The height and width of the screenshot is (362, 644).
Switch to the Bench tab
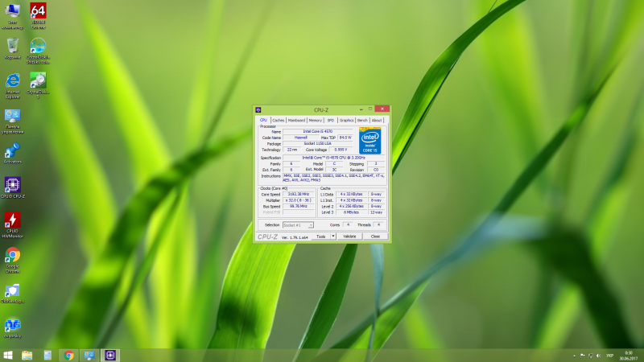[362, 120]
